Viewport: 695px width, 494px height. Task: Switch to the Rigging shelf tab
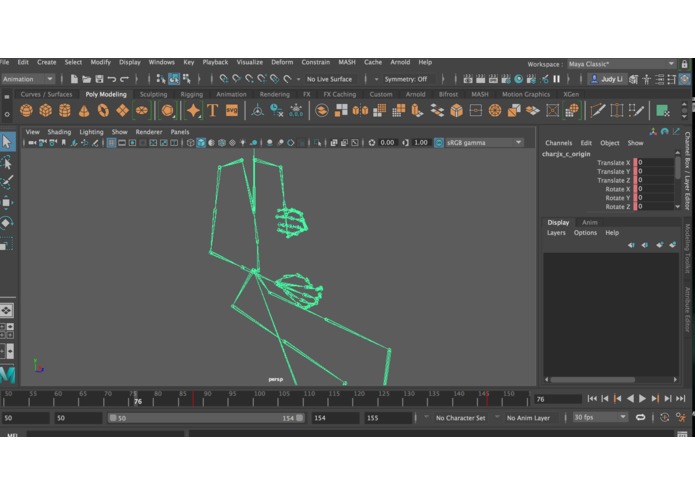[191, 94]
